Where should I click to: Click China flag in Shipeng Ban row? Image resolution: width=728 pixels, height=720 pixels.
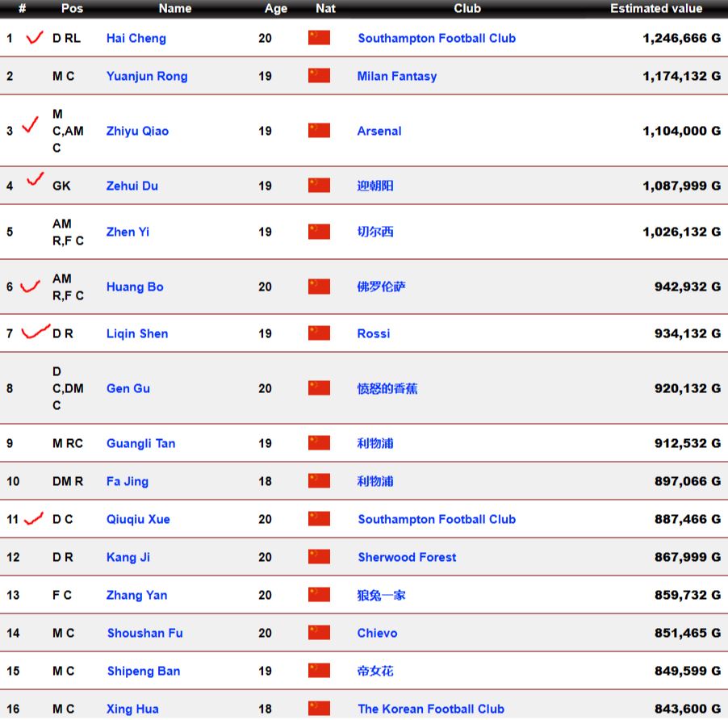319,671
